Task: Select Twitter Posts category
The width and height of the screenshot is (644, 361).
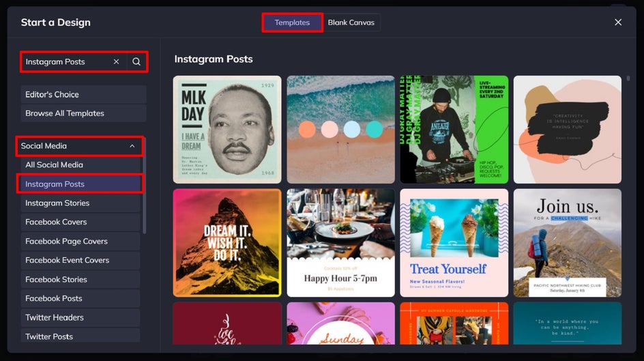Action: pos(80,336)
